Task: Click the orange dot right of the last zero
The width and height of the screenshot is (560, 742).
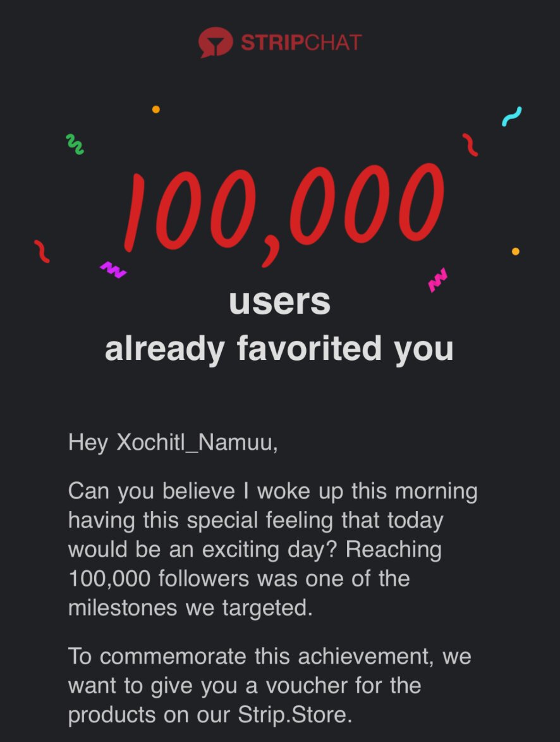Action: (516, 251)
